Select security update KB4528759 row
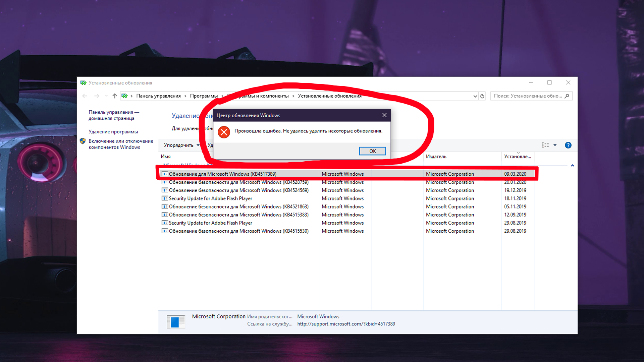The image size is (644, 362). [347, 182]
